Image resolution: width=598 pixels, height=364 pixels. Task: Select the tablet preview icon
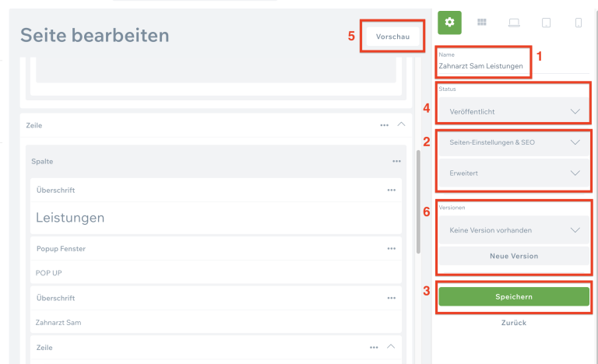[546, 23]
